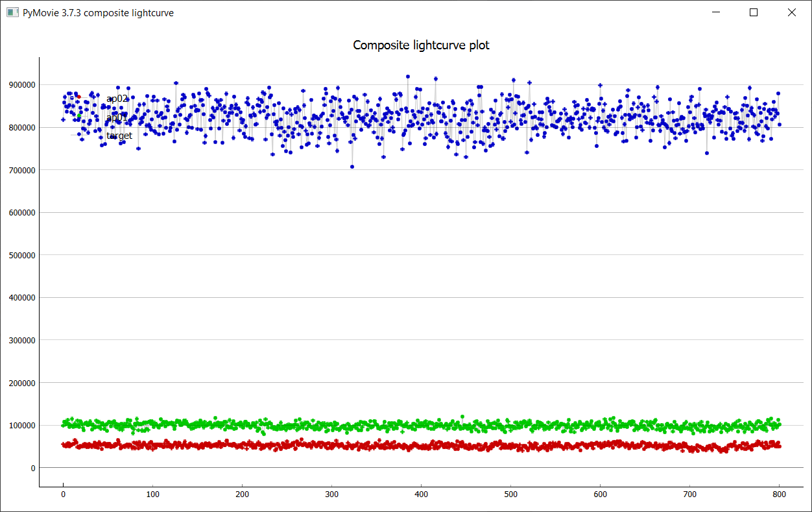Click the 300000 y-axis tick label

click(21, 340)
